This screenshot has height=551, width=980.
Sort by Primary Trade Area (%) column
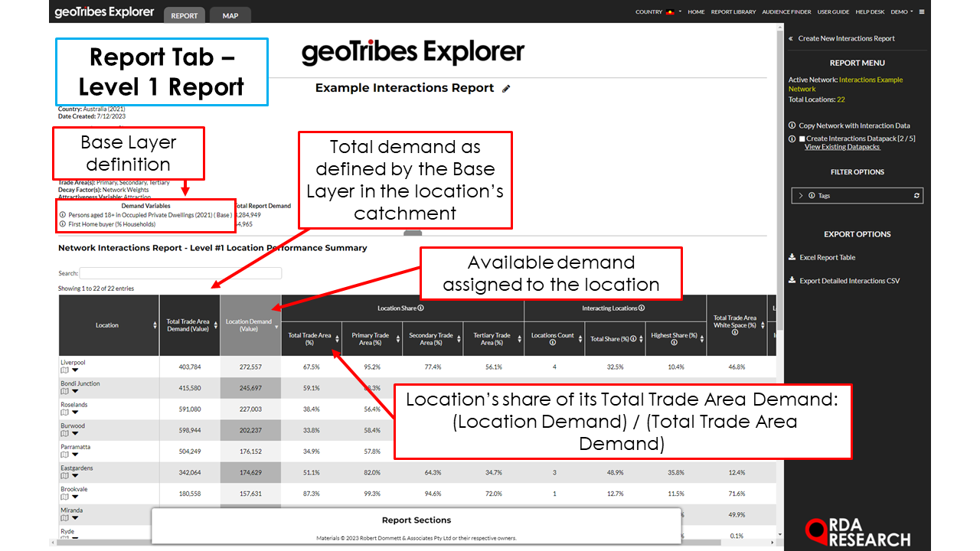tap(372, 339)
